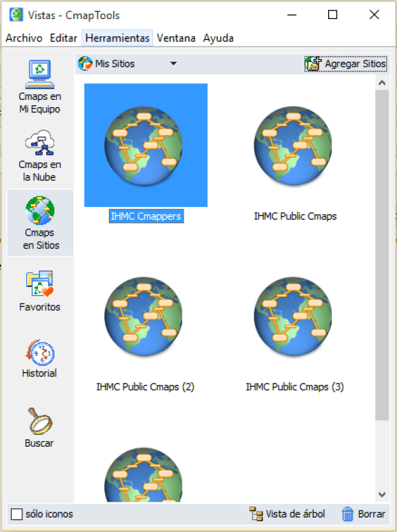This screenshot has height=532, width=397.
Task: Open Cmaps en Mi Equipo view
Action: 39,87
